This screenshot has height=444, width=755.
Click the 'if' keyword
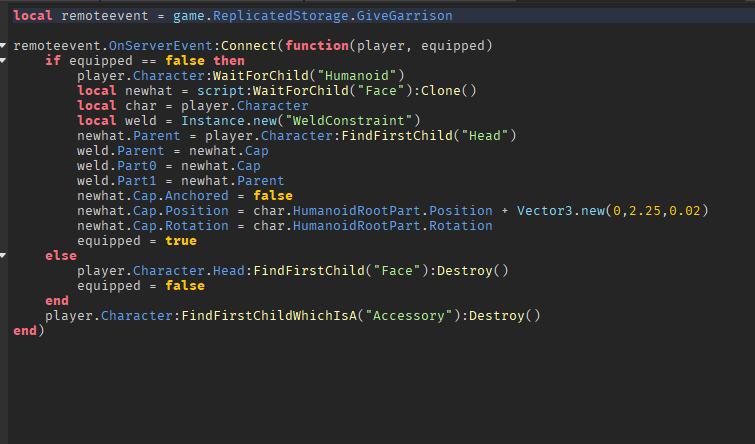[x=53, y=61]
